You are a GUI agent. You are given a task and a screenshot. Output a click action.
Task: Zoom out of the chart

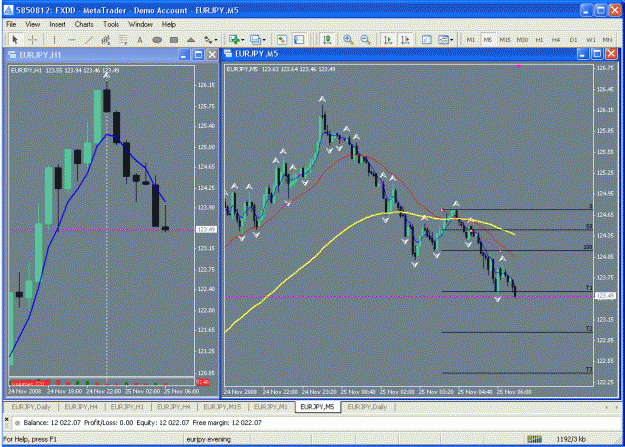[x=365, y=39]
